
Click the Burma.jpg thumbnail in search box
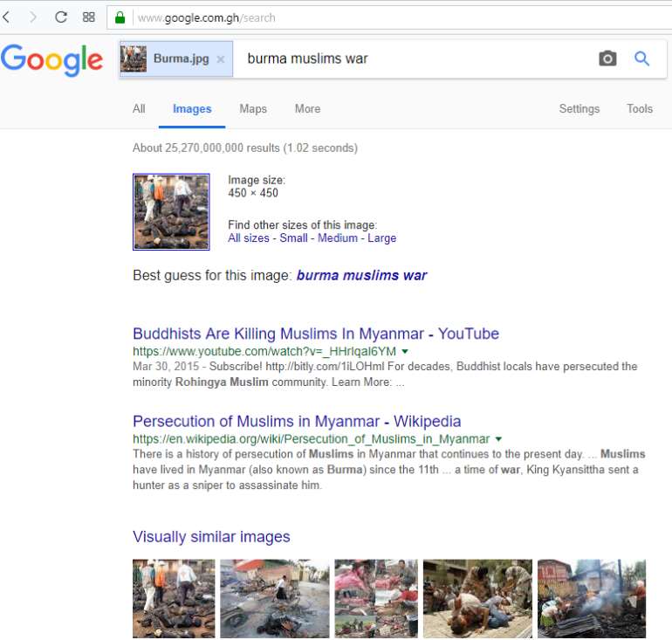(134, 58)
